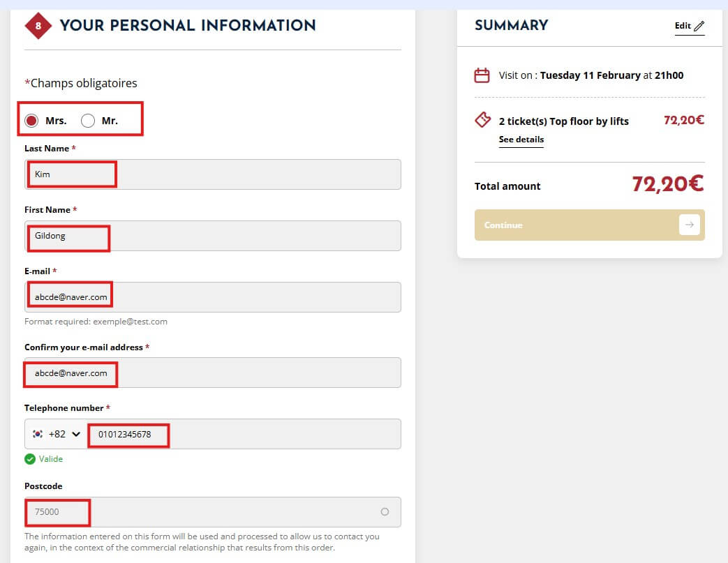Select the Mrs. radio button
This screenshot has width=728, height=563.
pos(31,121)
